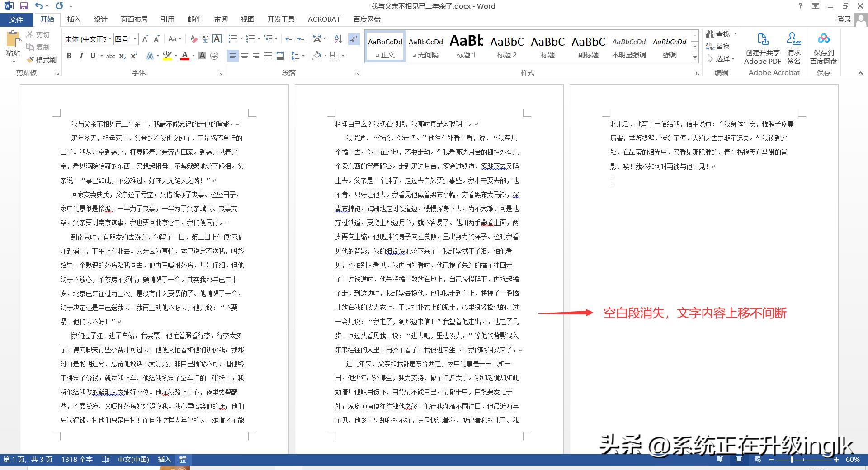Open the Select (选择) dropdown in Editing

[722, 58]
